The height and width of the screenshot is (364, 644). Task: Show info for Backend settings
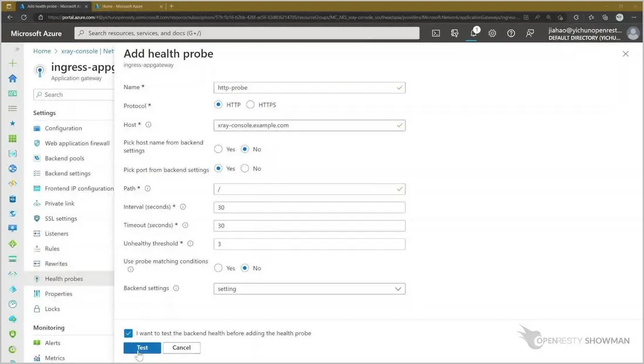click(176, 288)
